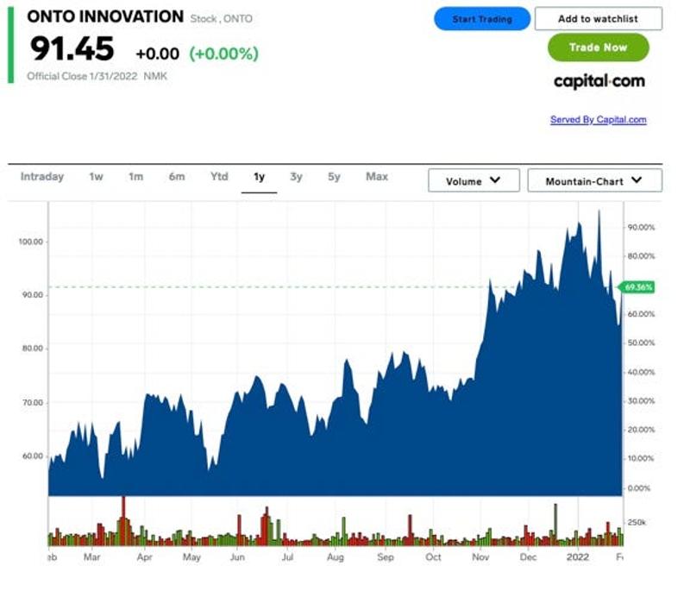
Task: Click the green Trade Now button
Action: tap(598, 47)
